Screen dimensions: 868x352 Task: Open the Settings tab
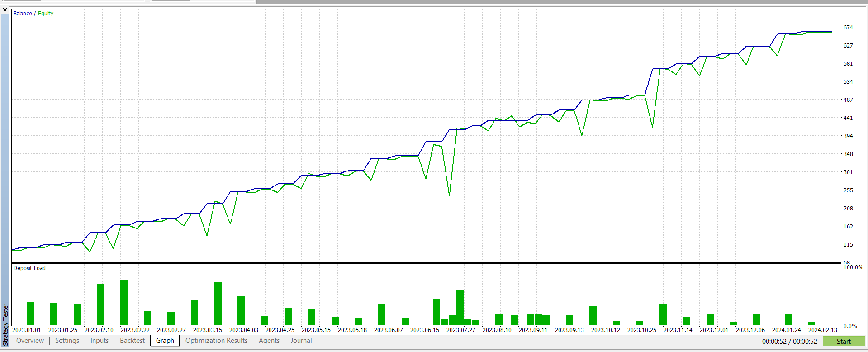(x=67, y=341)
